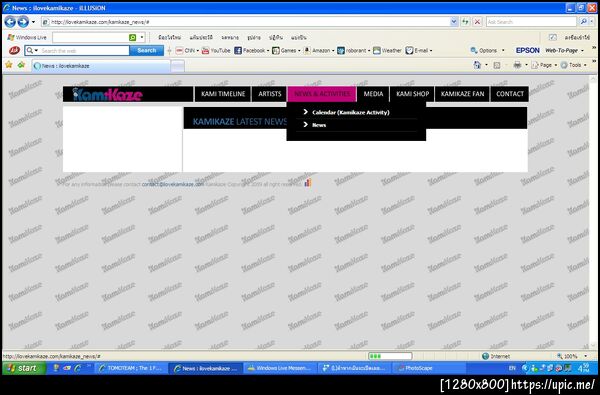This screenshot has height=395, width=600.
Task: Expand the Windows Live search options arrow
Action: tap(142, 38)
